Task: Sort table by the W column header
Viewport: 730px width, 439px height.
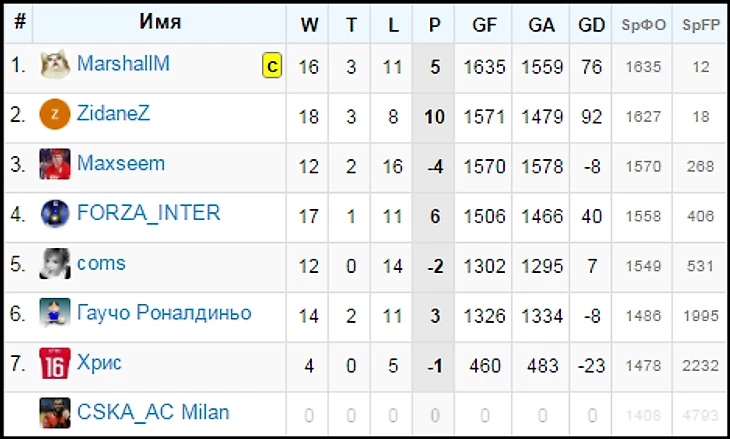Action: pos(309,24)
